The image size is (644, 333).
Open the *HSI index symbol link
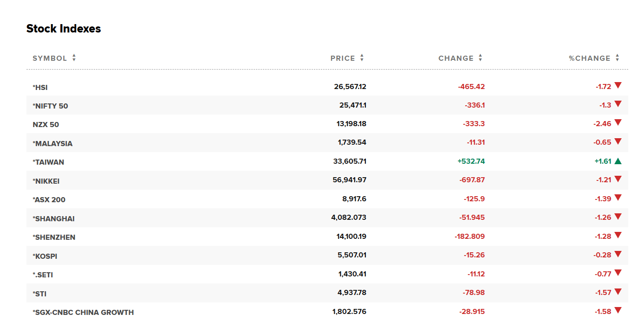coord(40,87)
